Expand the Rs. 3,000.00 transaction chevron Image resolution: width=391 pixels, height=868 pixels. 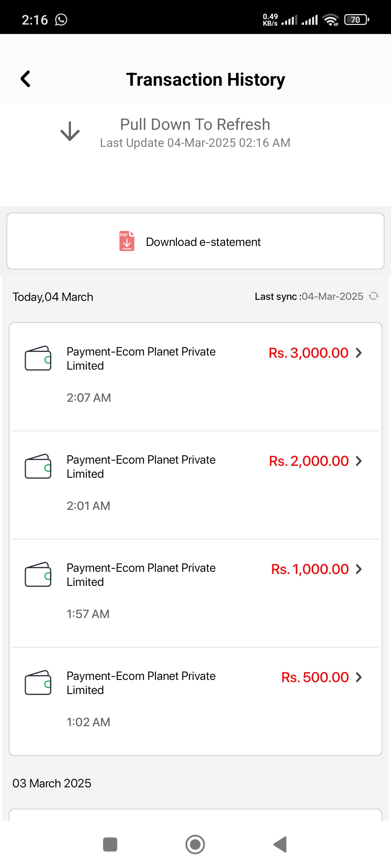click(359, 353)
